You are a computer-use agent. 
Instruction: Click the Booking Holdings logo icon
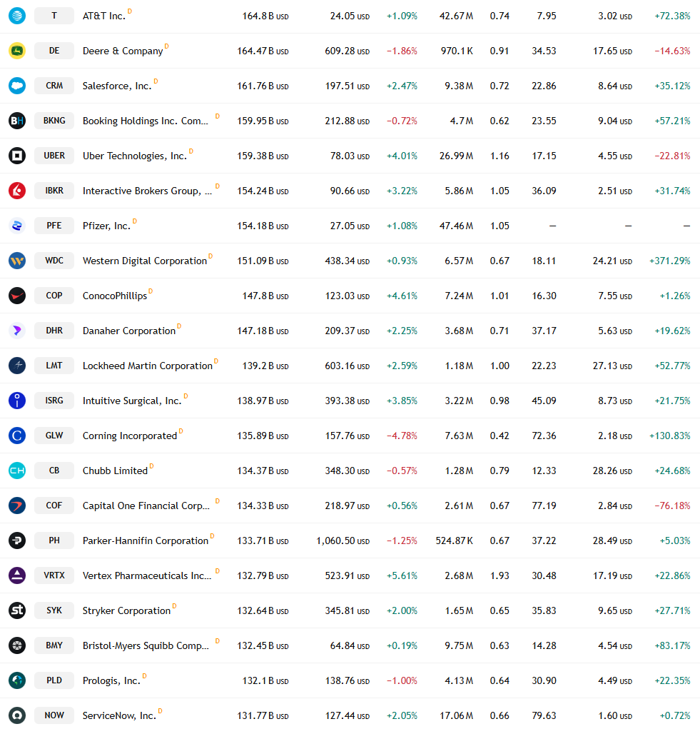click(x=17, y=121)
